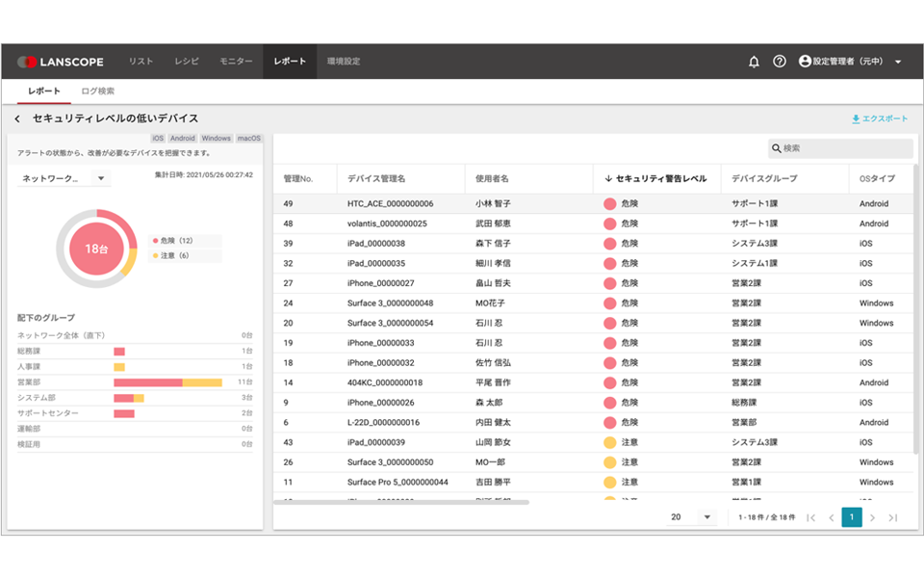Click user name 小林 智子
The width and height of the screenshot is (924, 578).
pyautogui.click(x=493, y=204)
